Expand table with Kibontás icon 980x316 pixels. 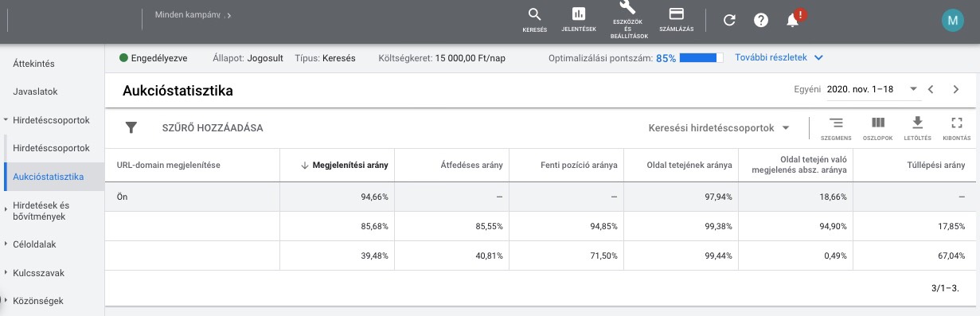(x=956, y=127)
